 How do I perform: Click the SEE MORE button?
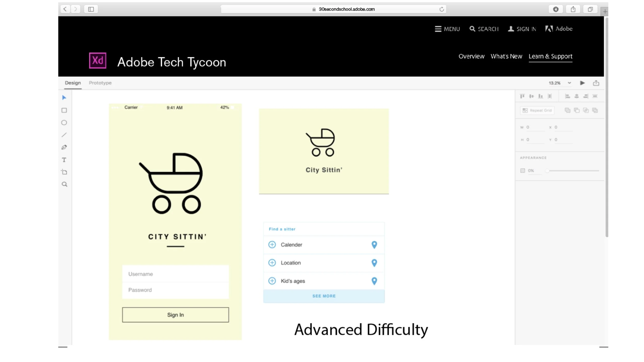[x=324, y=296]
